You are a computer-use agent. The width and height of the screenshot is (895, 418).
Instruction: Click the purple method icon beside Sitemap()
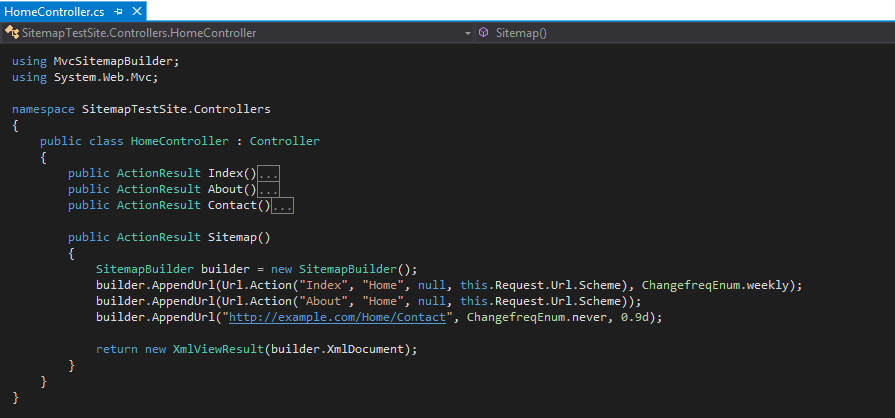tap(484, 33)
